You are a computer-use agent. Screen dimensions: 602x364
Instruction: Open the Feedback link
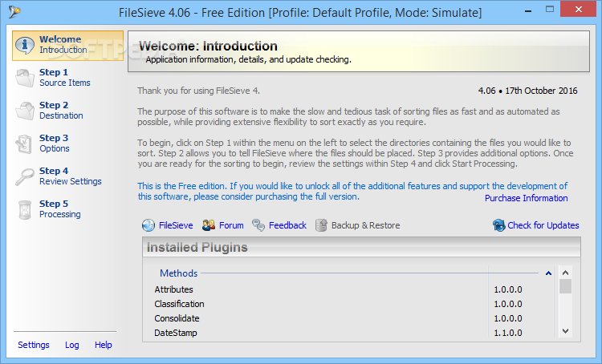point(287,225)
